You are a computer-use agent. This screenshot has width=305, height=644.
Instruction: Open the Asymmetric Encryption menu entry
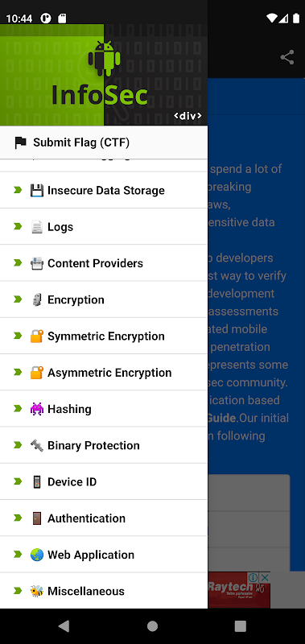[104, 372]
